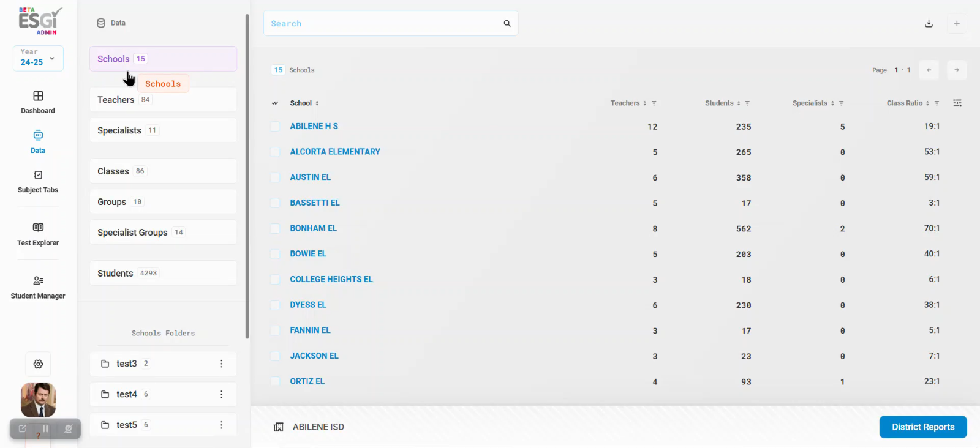This screenshot has width=980, height=448.
Task: Open Student Manager from the sidebar
Action: point(38,281)
